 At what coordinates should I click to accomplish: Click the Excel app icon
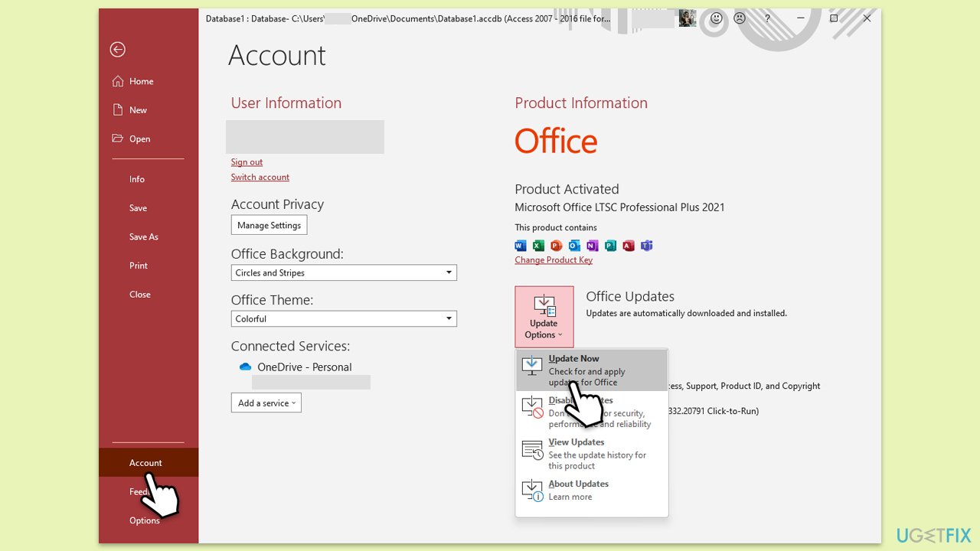click(538, 246)
